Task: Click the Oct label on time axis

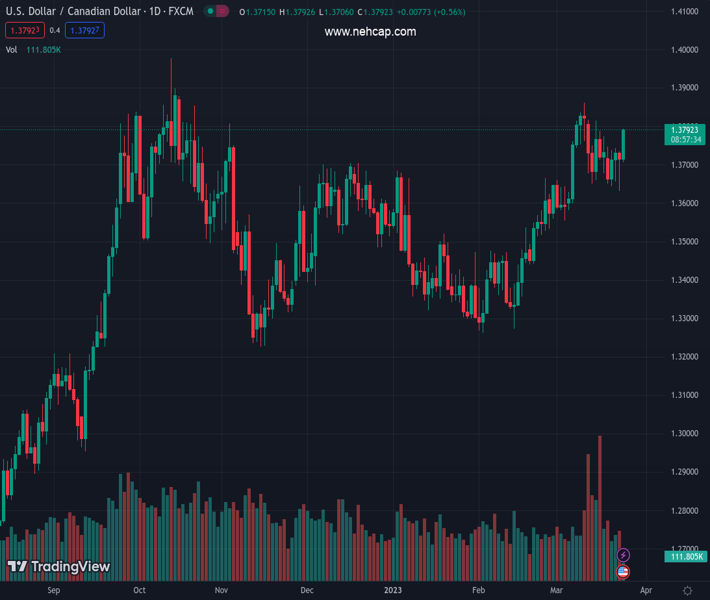Action: pos(139,591)
